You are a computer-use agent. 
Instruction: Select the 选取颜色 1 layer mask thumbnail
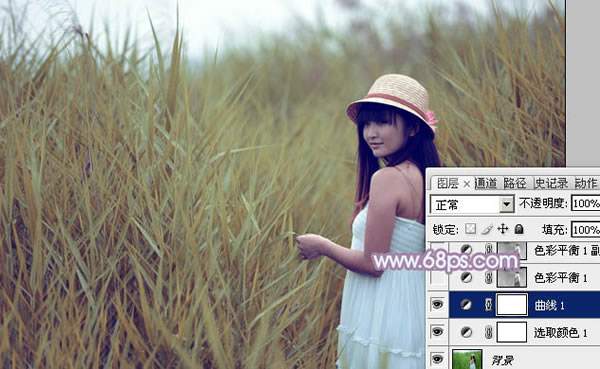point(512,332)
